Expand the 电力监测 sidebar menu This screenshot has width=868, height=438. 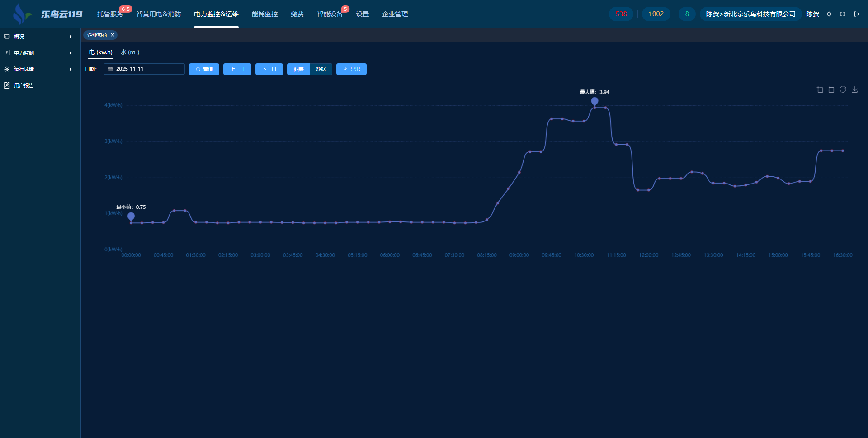click(40, 53)
